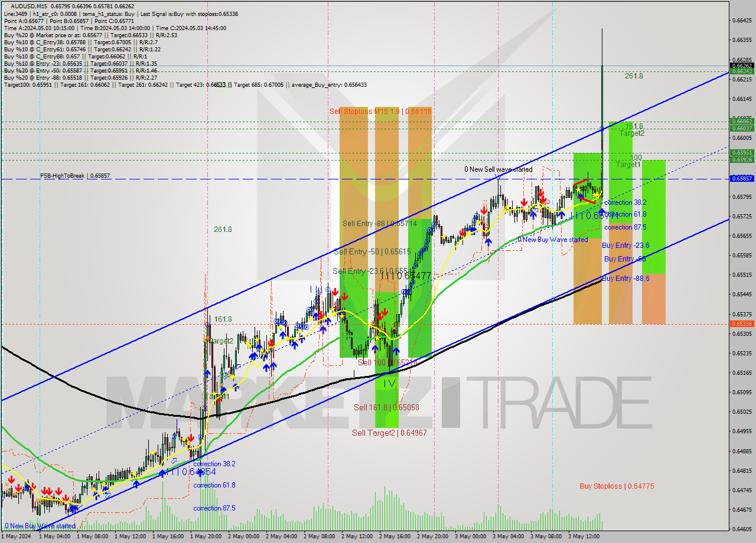Viewport: 756px width, 543px height.
Task: Click the 'Buy Entry -23.6' label
Action: (x=625, y=246)
